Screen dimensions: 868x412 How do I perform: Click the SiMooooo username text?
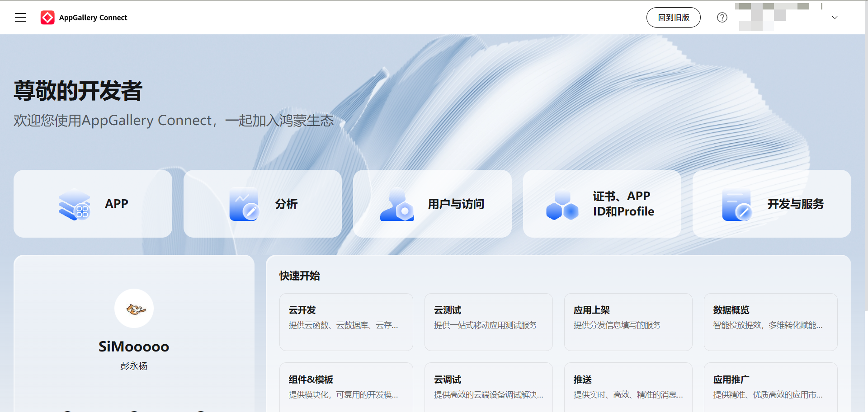pos(134,346)
